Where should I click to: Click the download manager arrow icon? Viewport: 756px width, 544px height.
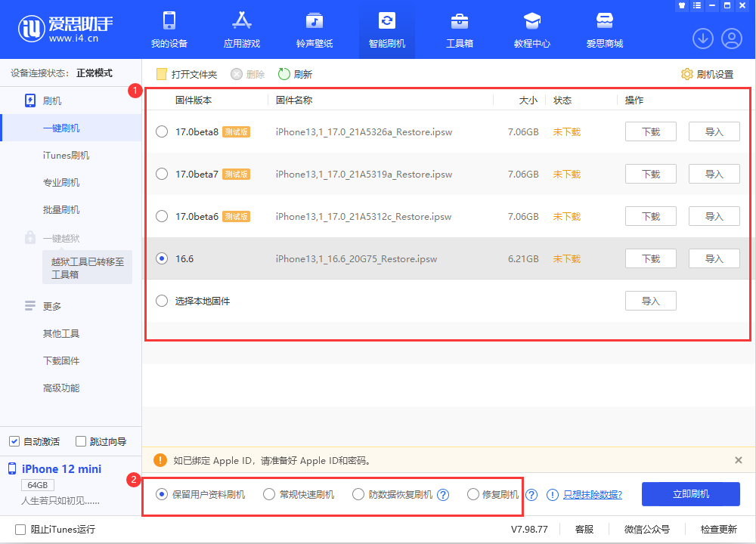[x=702, y=38]
